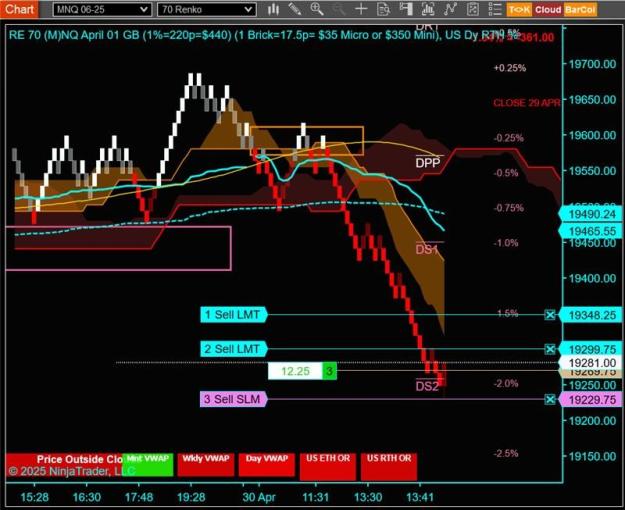Screen dimensions: 625x510
Task: Click the 19490.24 price marker
Action: [x=592, y=215]
